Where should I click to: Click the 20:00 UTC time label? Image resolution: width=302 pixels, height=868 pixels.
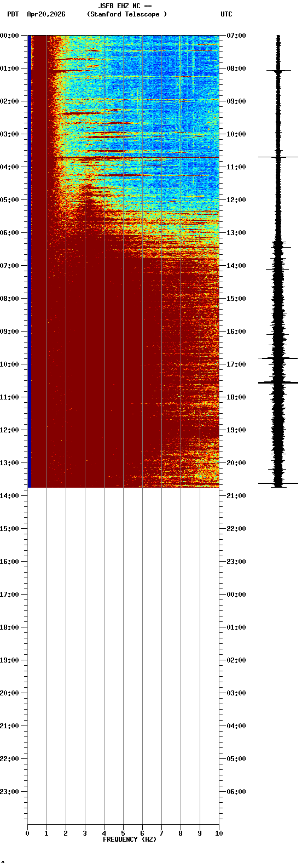[x=236, y=463]
